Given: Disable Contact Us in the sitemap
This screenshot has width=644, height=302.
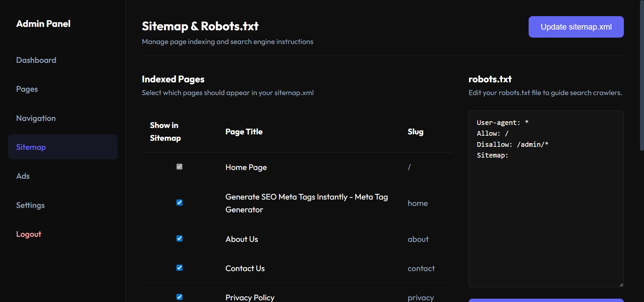Looking at the screenshot, I should (179, 268).
